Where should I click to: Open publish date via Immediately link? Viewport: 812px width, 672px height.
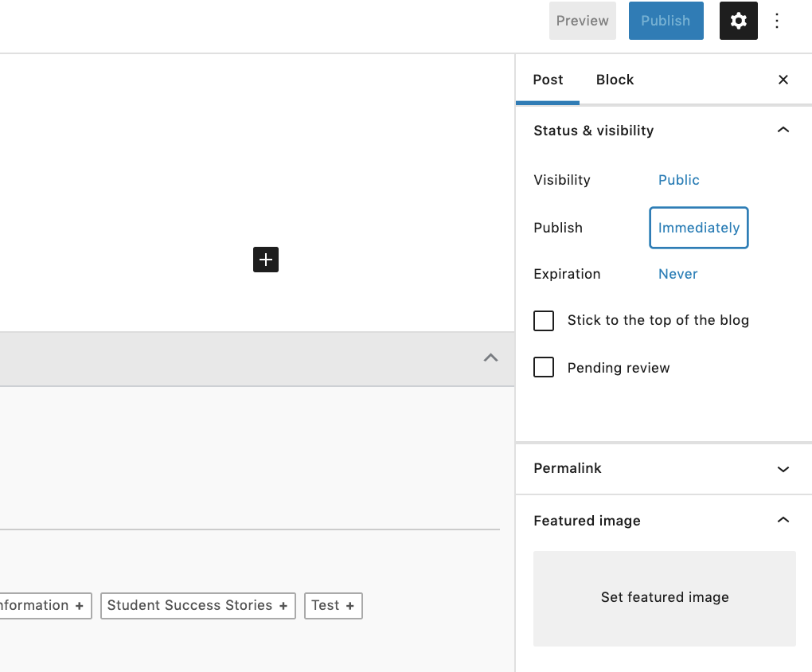point(698,228)
